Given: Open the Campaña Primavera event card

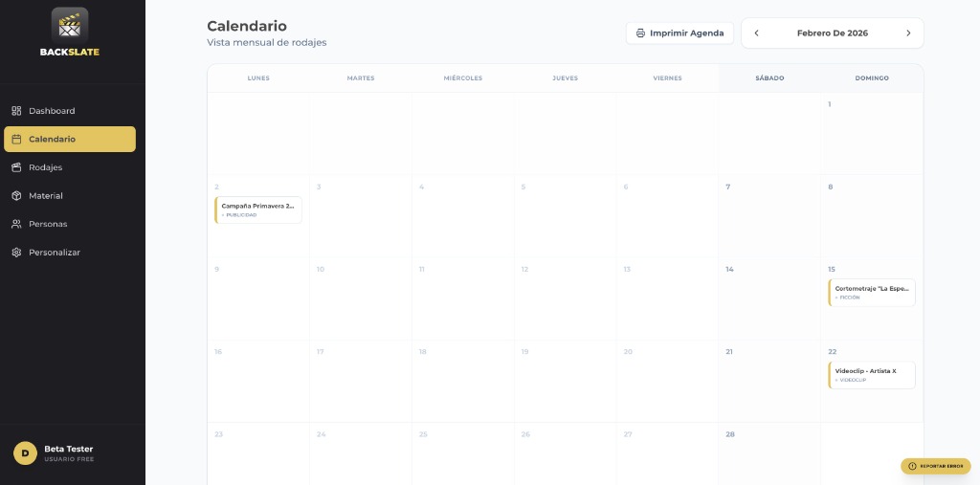Looking at the screenshot, I should coord(258,210).
